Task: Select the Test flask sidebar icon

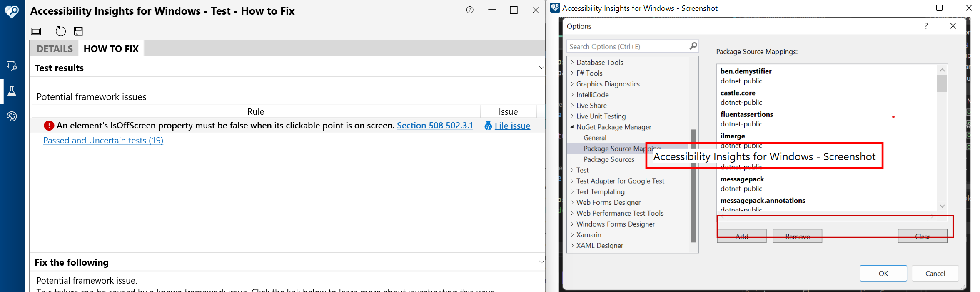Action: [12, 91]
